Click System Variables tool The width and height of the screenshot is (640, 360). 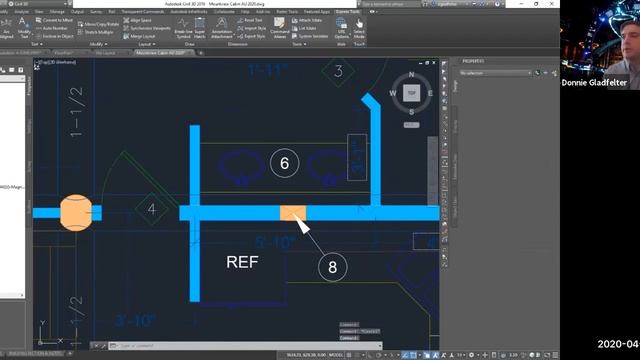(x=310, y=36)
